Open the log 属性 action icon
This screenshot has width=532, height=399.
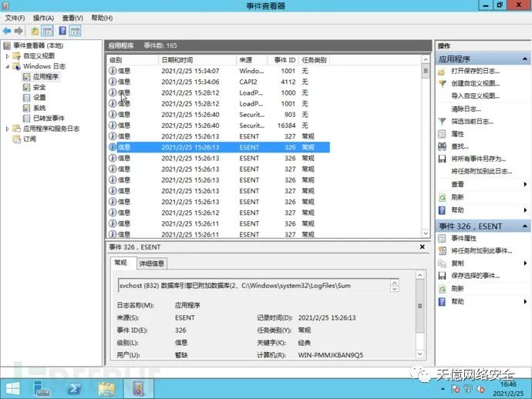[442, 134]
